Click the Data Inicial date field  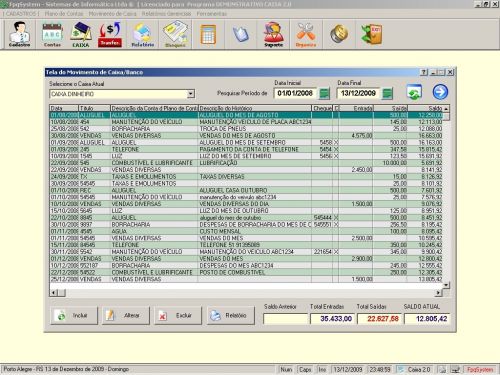click(295, 93)
